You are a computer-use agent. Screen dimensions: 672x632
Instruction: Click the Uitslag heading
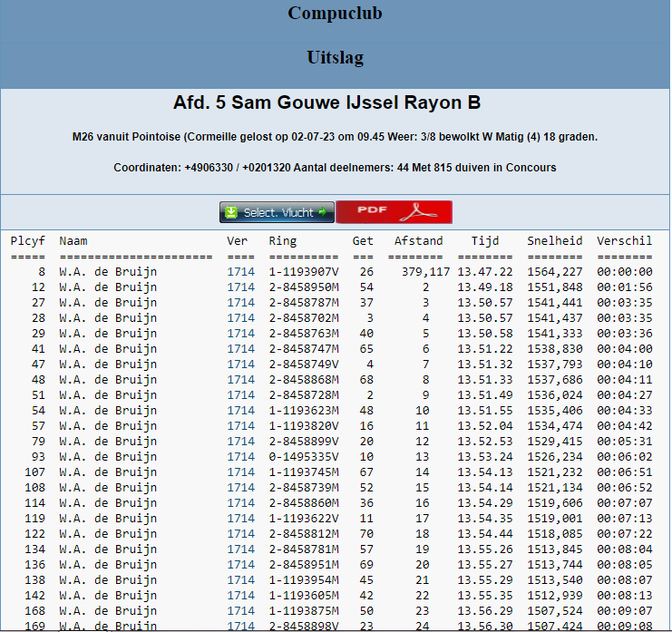[336, 57]
